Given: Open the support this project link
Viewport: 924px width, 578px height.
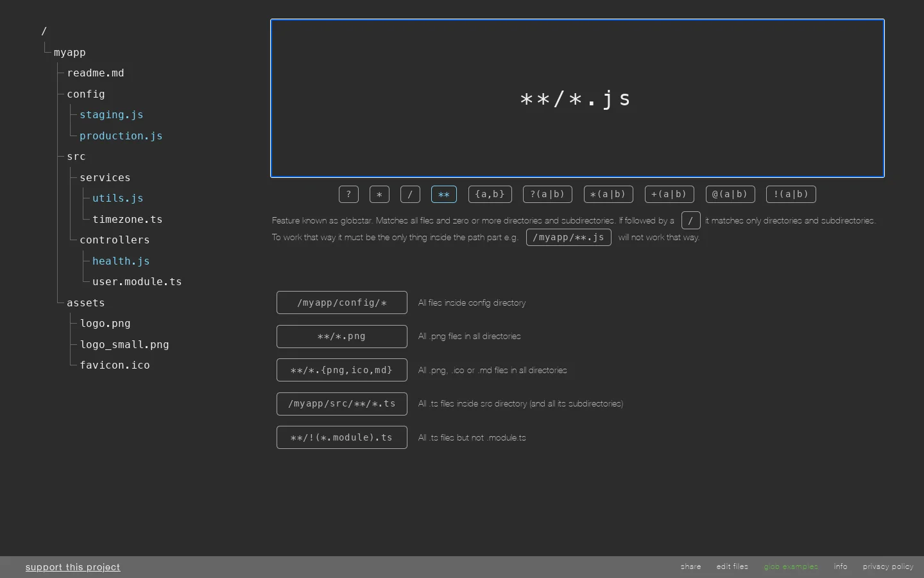Looking at the screenshot, I should click(x=73, y=567).
